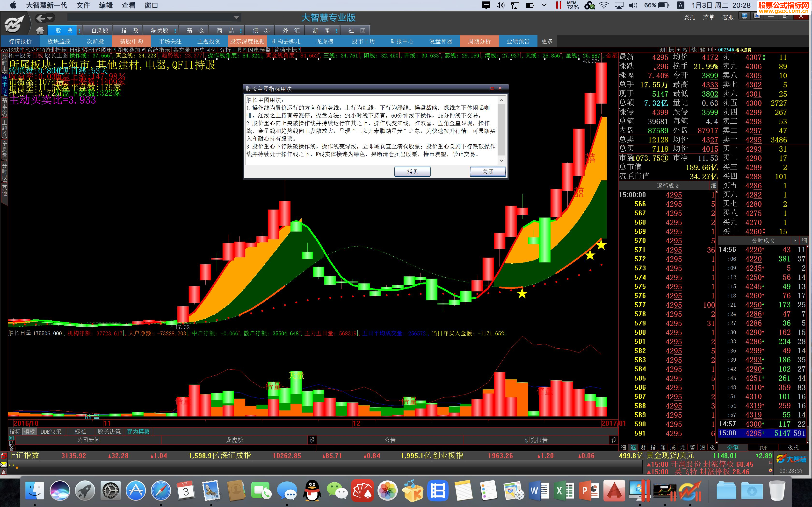Image resolution: width=812 pixels, height=507 pixels.
Task: Open the mail envelope icon in the status bar
Action: coord(4,465)
